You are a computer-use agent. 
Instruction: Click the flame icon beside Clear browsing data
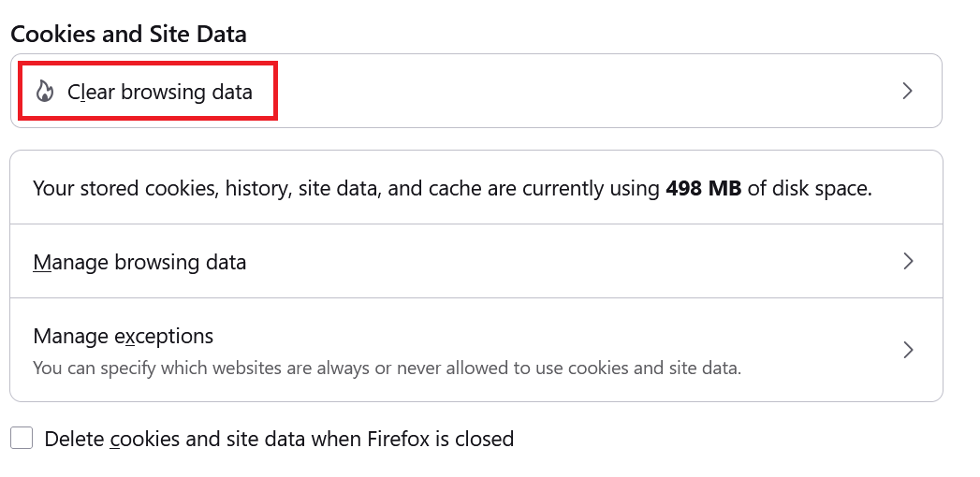(44, 92)
